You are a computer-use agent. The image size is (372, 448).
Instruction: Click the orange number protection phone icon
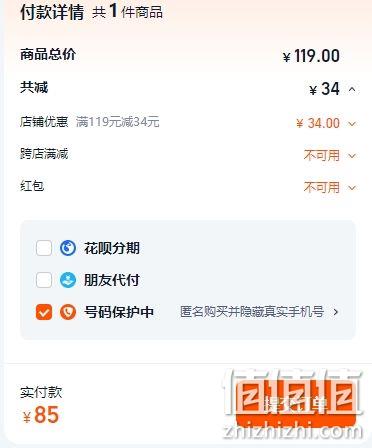[x=68, y=312]
